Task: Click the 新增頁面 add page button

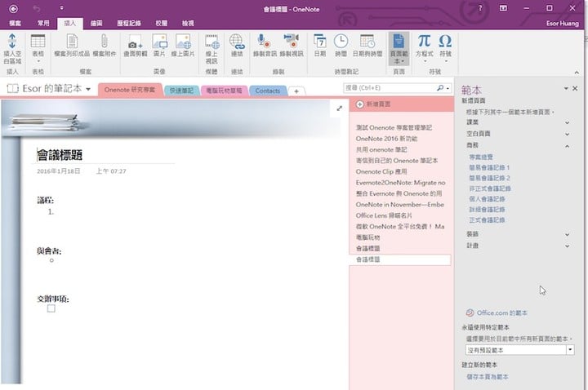Action: coord(377,105)
